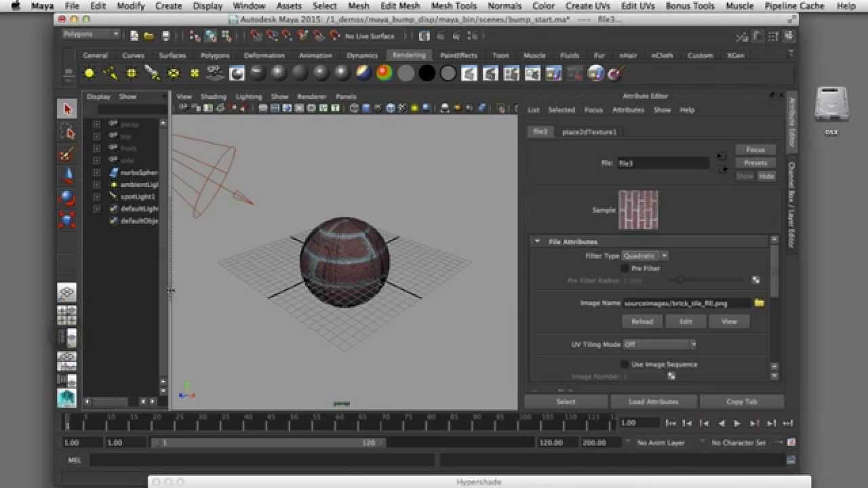Screen dimensions: 868x488
Task: Click the Edit image button
Action: (686, 321)
